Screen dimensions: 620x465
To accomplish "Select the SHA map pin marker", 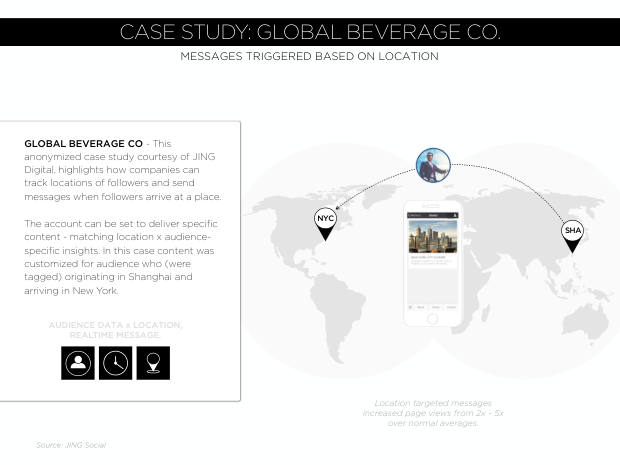I will [x=572, y=236].
